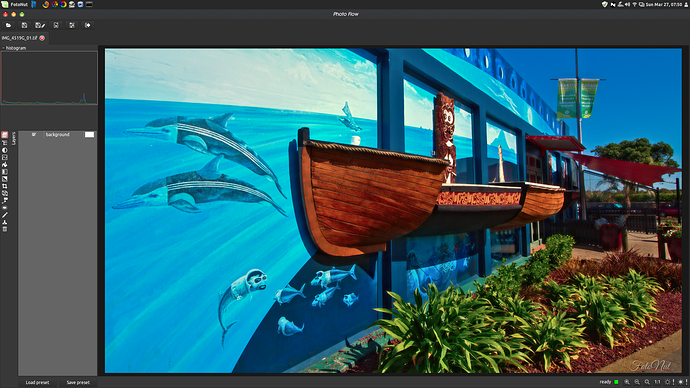
Task: Click the small blur dot icon
Action: click(x=4, y=208)
